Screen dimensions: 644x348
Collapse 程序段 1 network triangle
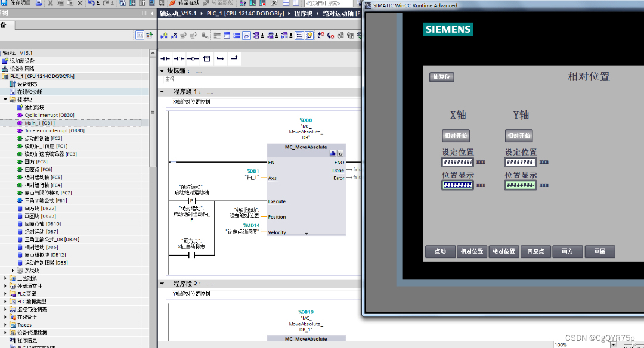pos(162,92)
